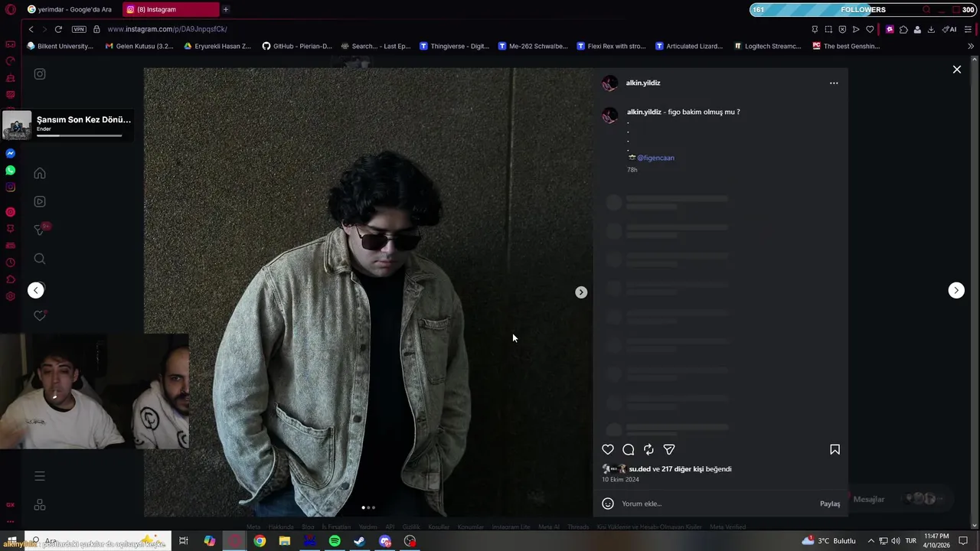Open the volume control in the system tray
Viewport: 980px width, 551px height.
coord(896,541)
